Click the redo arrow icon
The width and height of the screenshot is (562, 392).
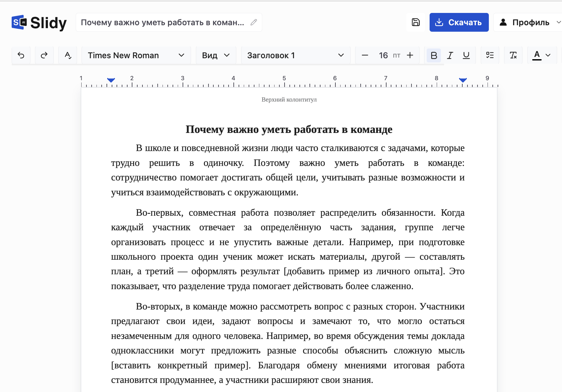point(44,55)
